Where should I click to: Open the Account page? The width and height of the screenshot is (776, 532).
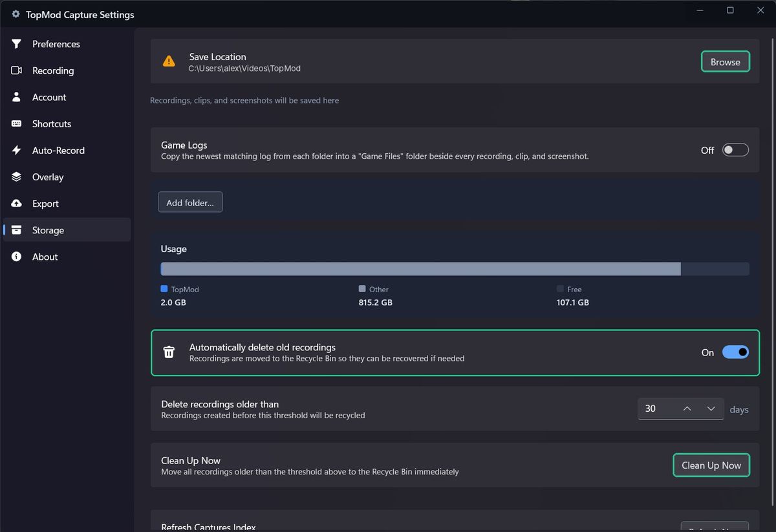point(67,97)
